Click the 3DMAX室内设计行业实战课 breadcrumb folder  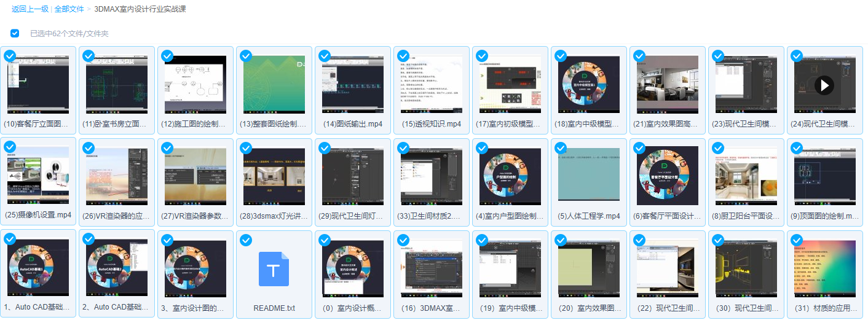(x=140, y=9)
